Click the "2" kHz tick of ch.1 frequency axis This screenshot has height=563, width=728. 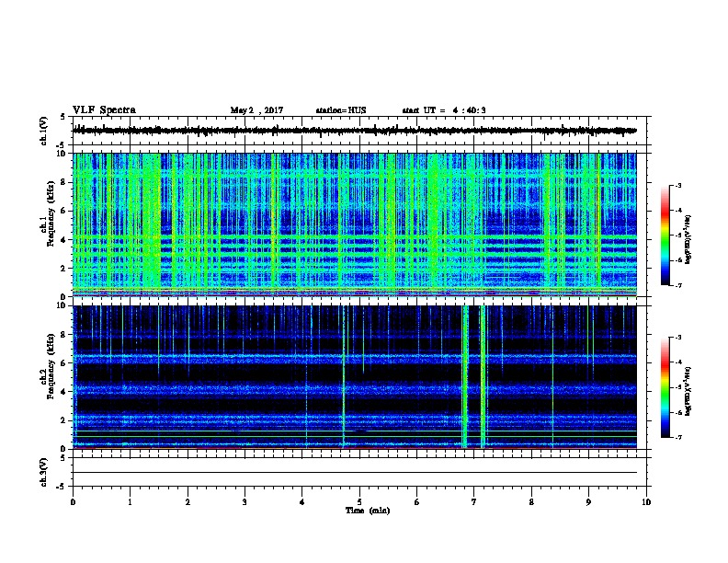point(63,269)
